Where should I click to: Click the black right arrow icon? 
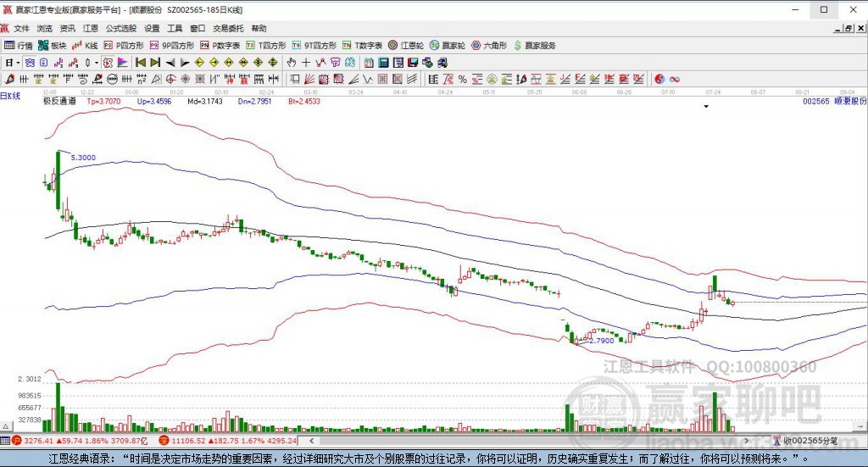click(185, 63)
